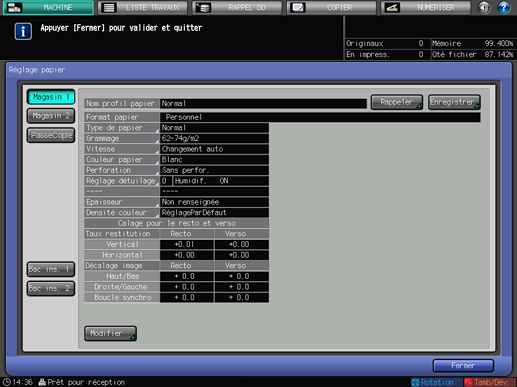The height and width of the screenshot is (387, 517).
Task: Click the job list icon
Action: coord(109,7)
